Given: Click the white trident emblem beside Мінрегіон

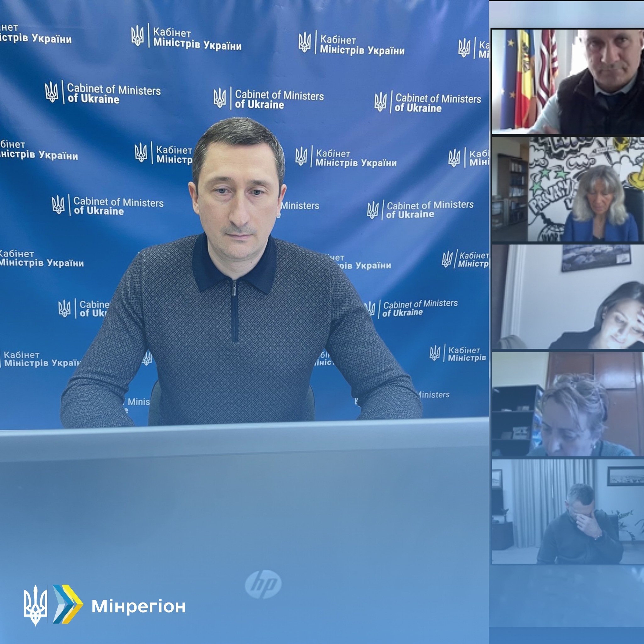Looking at the screenshot, I should click(35, 605).
